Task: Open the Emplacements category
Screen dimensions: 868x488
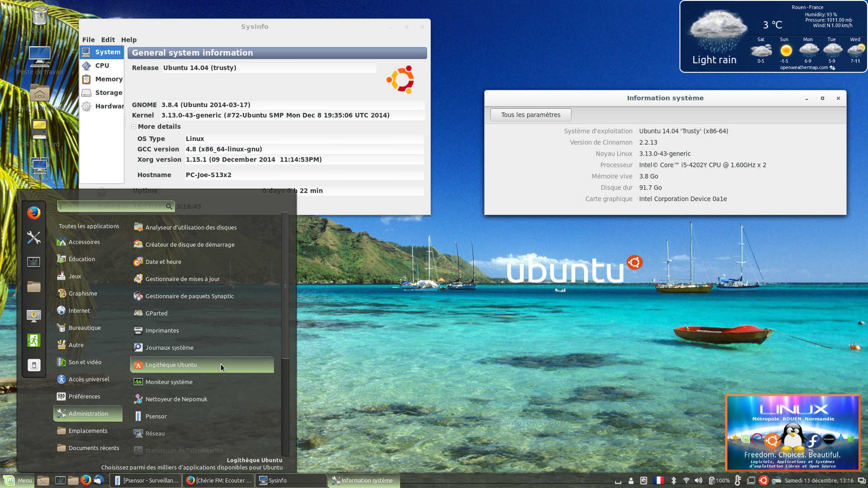Action: point(88,431)
